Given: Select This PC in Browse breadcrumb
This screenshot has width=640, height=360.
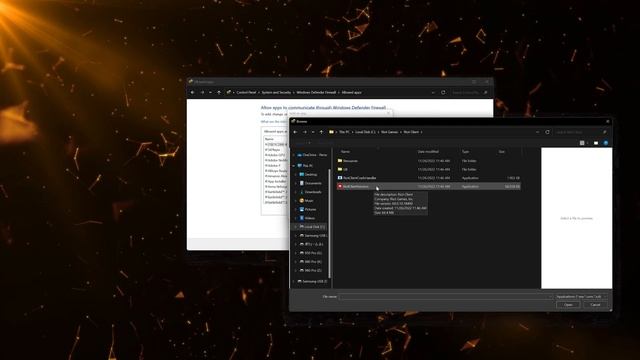Looking at the screenshot, I should point(344,132).
